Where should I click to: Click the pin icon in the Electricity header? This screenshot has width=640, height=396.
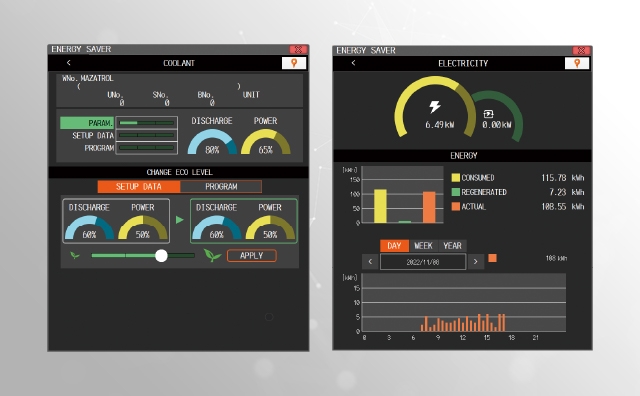[577, 63]
